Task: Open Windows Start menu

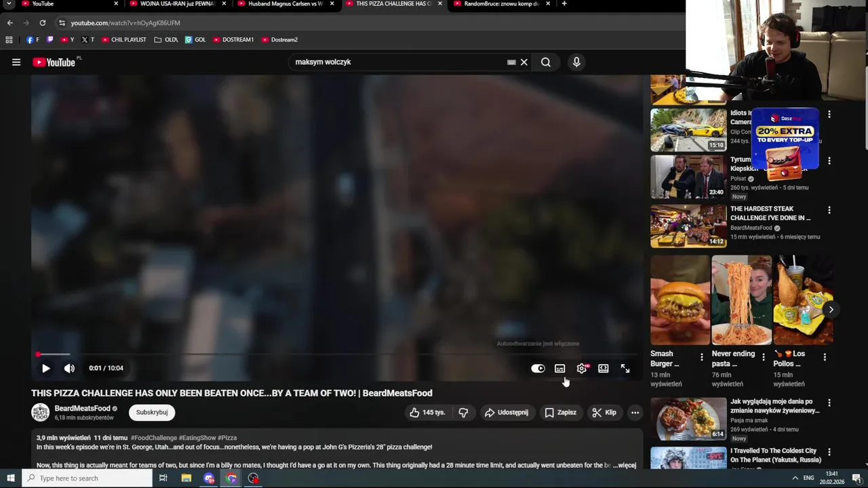Action: click(10, 478)
